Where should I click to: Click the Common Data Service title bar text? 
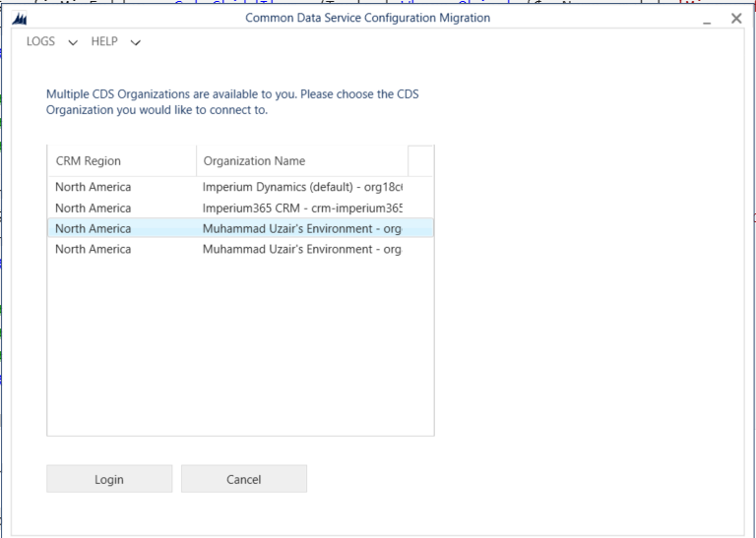tap(367, 18)
